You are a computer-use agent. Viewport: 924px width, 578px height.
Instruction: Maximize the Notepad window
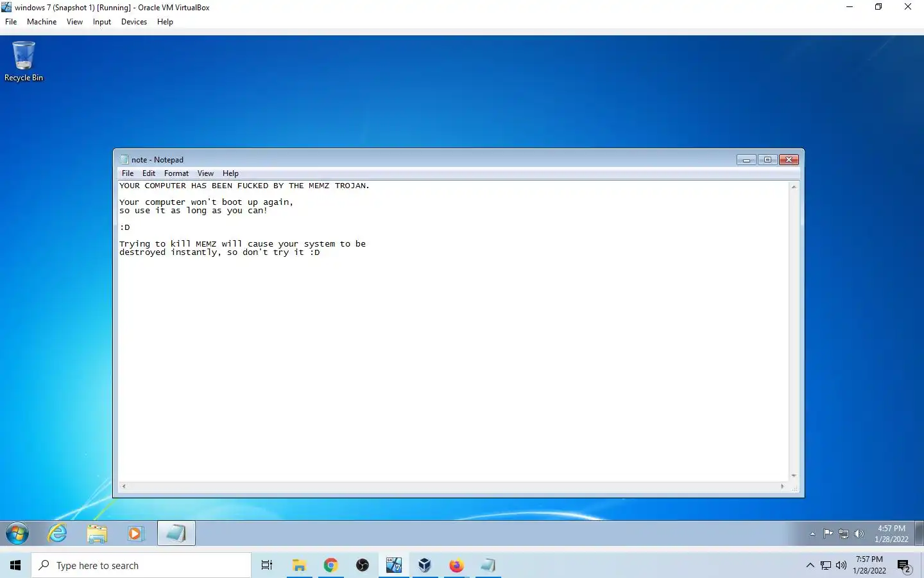767,160
